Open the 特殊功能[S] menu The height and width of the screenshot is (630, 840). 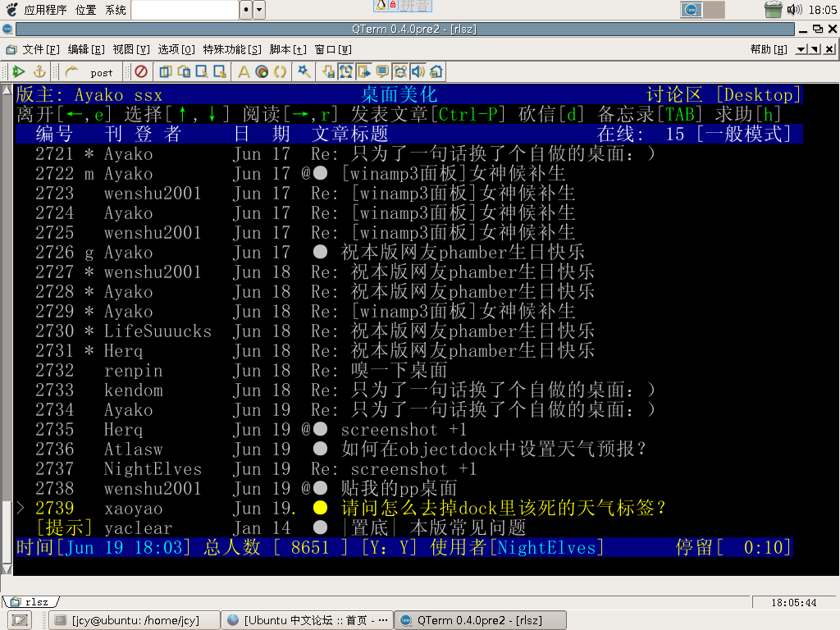click(x=232, y=50)
